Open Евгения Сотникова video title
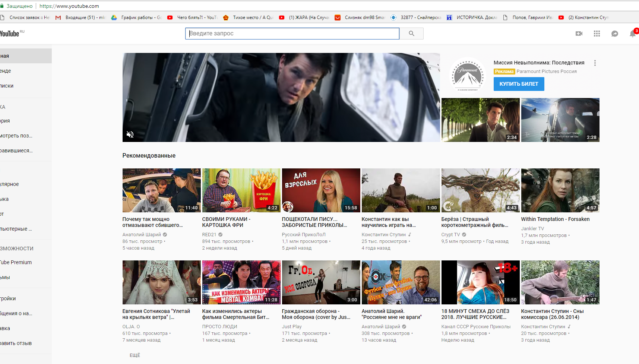639x364 pixels. (156, 314)
